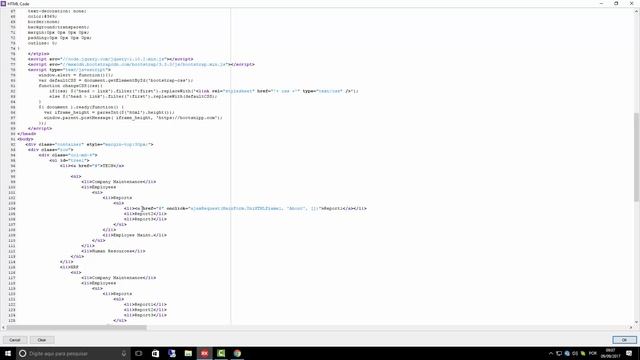
Task: Click the Clear button
Action: pos(42,340)
